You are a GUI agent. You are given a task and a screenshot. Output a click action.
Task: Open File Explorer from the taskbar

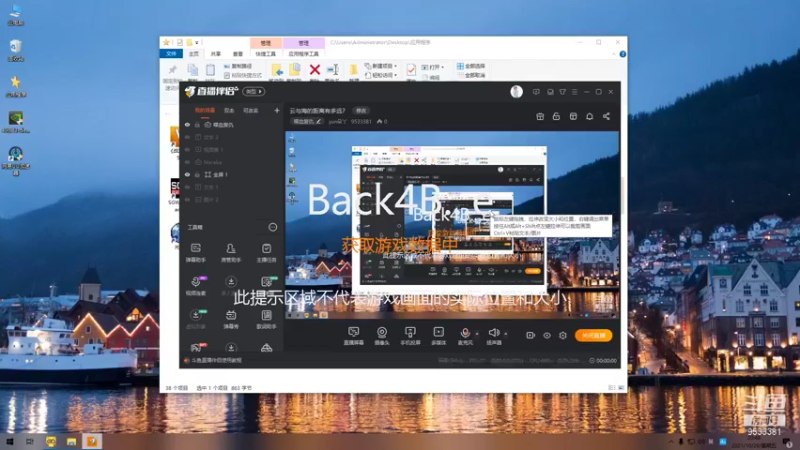pos(71,441)
